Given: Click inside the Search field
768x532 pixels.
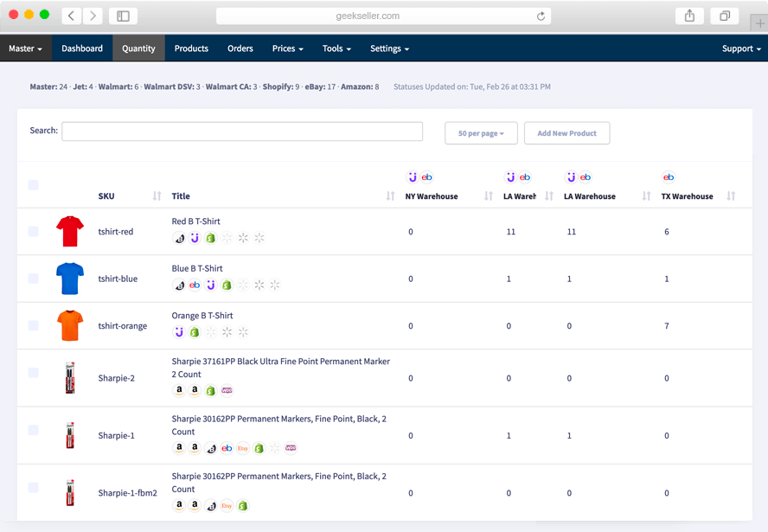Looking at the screenshot, I should [x=242, y=131].
